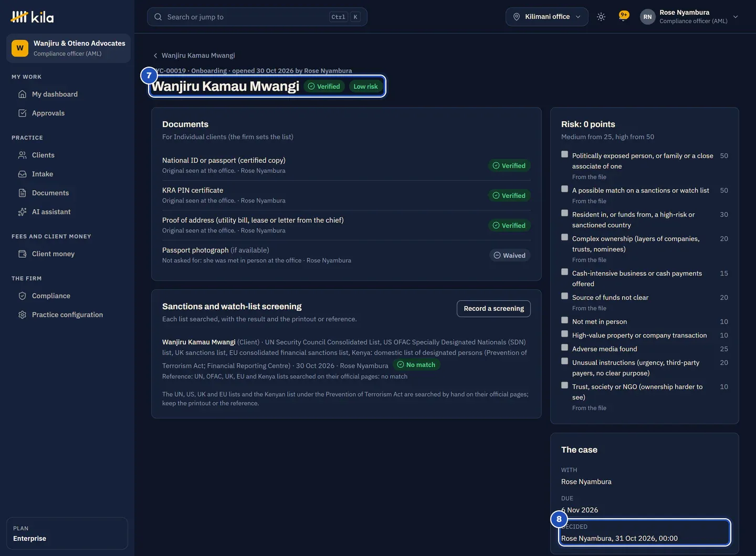756x556 pixels.
Task: Open the Wanjiru & Otieno Advocates firm switcher
Action: (x=68, y=48)
